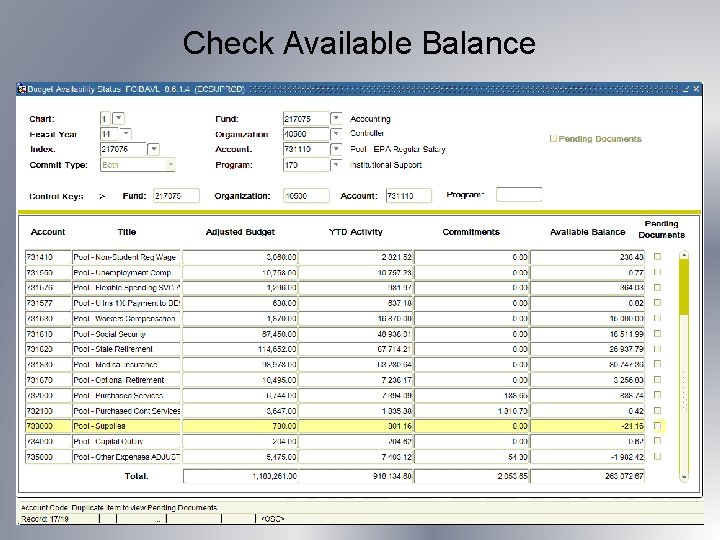The height and width of the screenshot is (540, 720).
Task: Select account code 732100 cell
Action: tap(48, 411)
